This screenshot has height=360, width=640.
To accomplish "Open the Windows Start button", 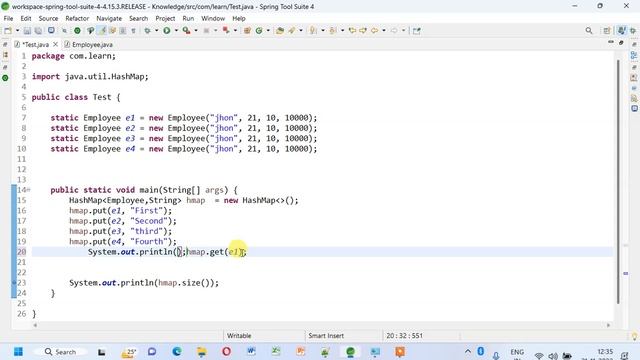I will [18, 351].
